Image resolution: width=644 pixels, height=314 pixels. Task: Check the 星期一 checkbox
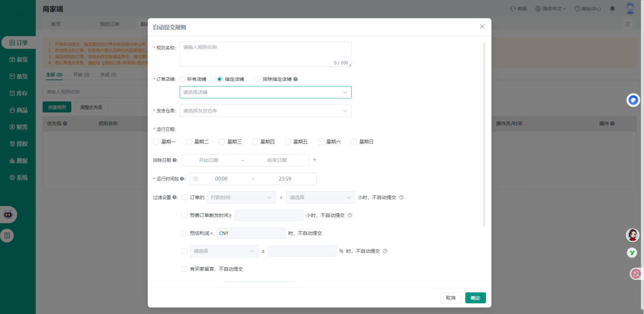[156, 142]
